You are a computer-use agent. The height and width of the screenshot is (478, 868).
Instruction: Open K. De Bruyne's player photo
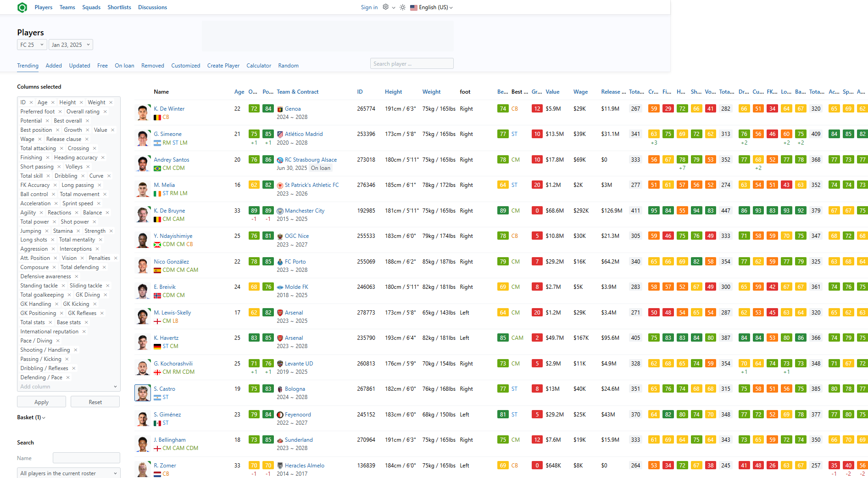click(143, 214)
